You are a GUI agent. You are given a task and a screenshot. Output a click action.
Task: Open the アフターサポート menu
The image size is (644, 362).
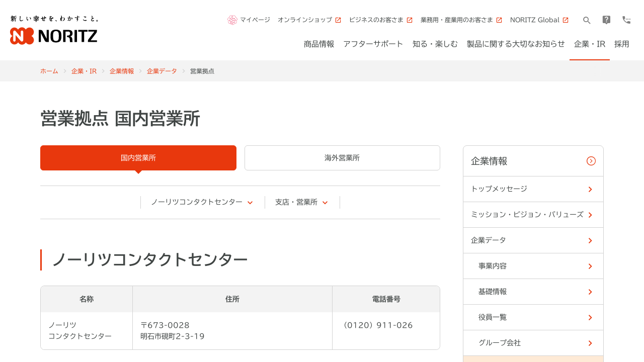(373, 44)
